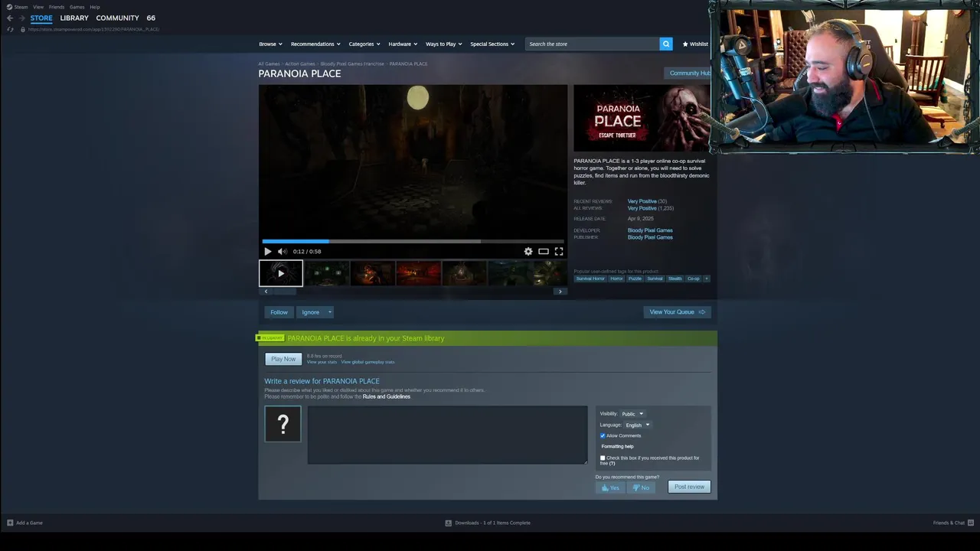Click View Your Queue
Viewport: 980px width, 551px height.
click(x=678, y=311)
